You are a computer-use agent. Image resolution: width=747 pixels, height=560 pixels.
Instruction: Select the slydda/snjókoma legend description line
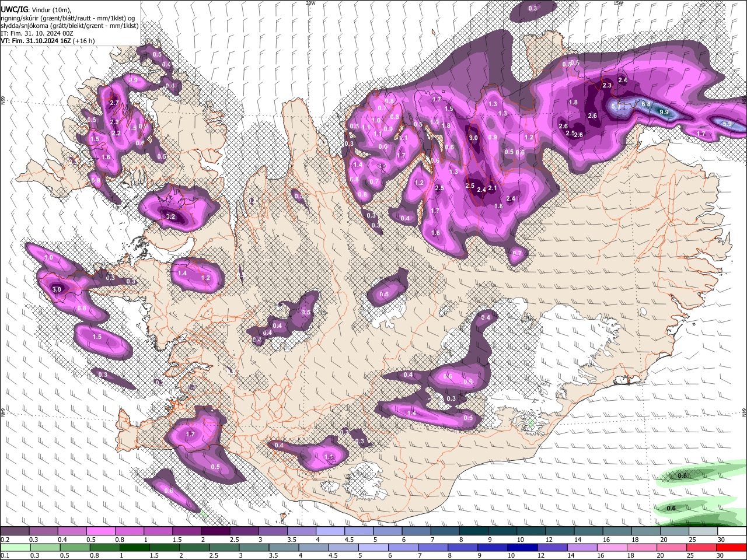(69, 26)
